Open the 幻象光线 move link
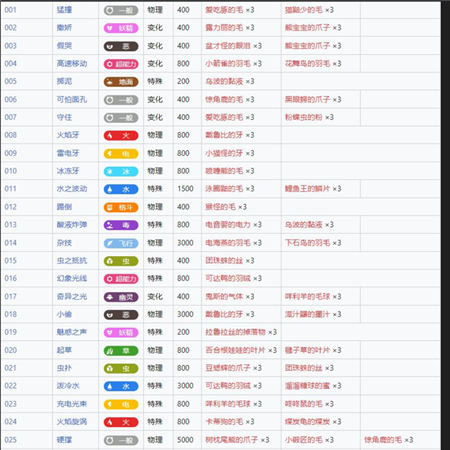 coord(72,278)
